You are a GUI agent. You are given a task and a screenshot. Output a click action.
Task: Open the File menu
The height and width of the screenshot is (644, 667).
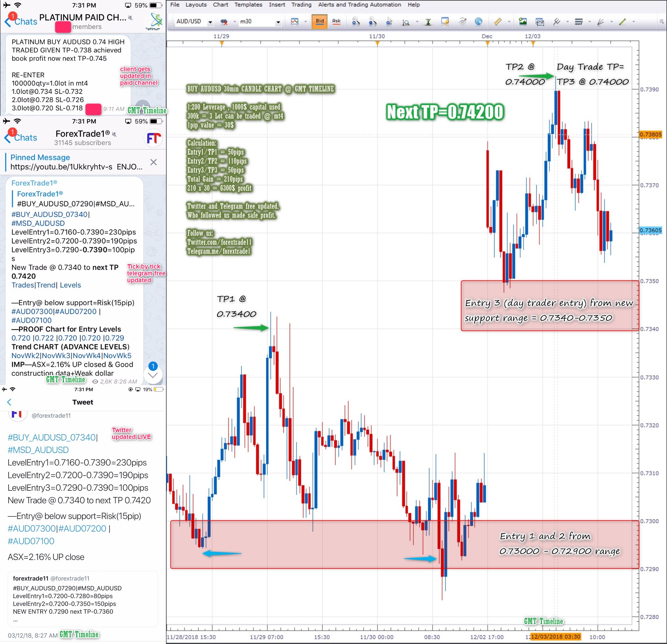175,5
